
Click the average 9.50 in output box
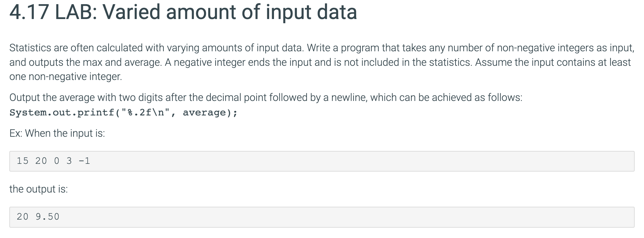(x=48, y=217)
